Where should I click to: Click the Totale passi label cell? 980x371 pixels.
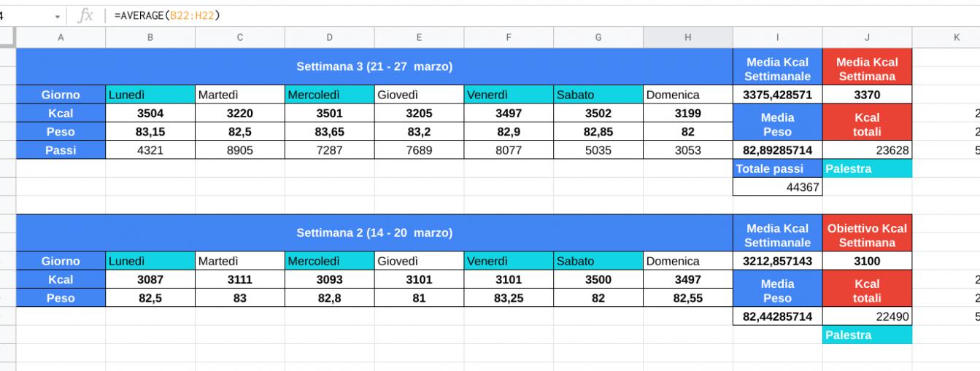point(777,169)
